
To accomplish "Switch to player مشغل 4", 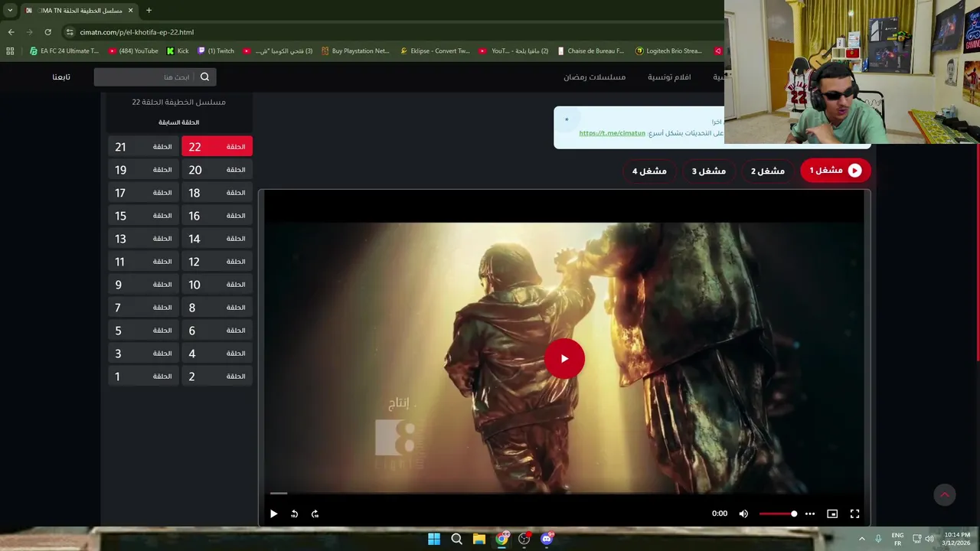I will [x=649, y=171].
